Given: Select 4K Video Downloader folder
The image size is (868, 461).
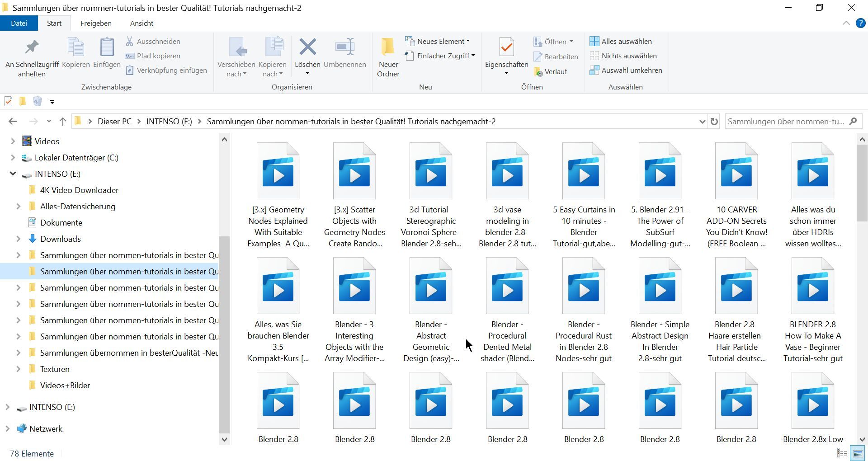Looking at the screenshot, I should click(x=79, y=190).
